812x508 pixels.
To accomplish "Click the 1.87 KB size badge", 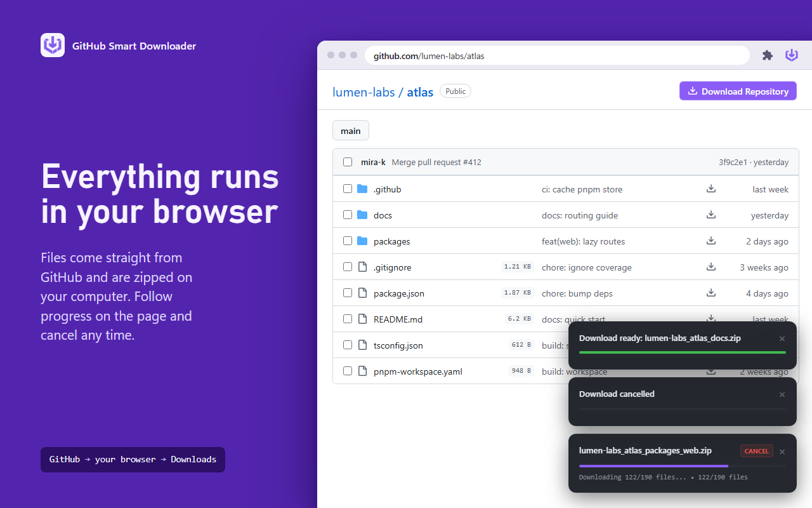I will point(518,293).
